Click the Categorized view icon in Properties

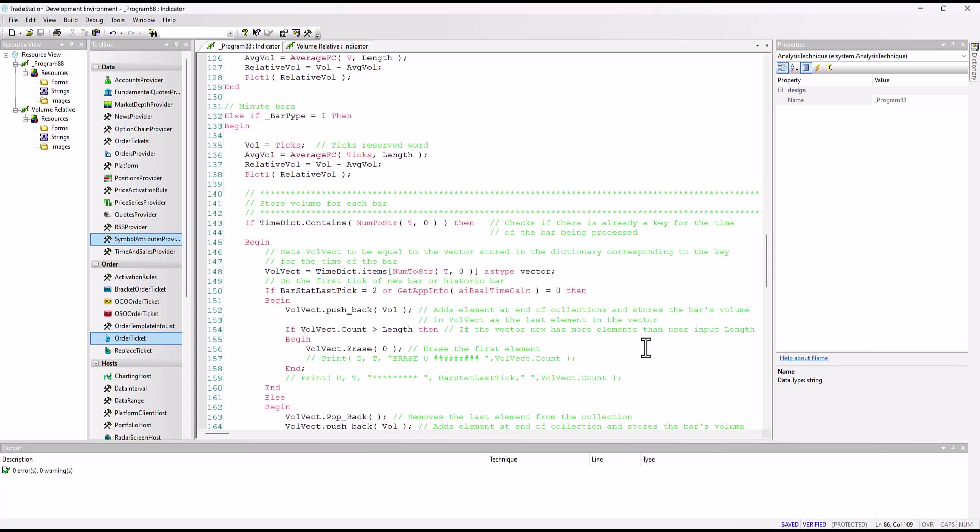(783, 67)
